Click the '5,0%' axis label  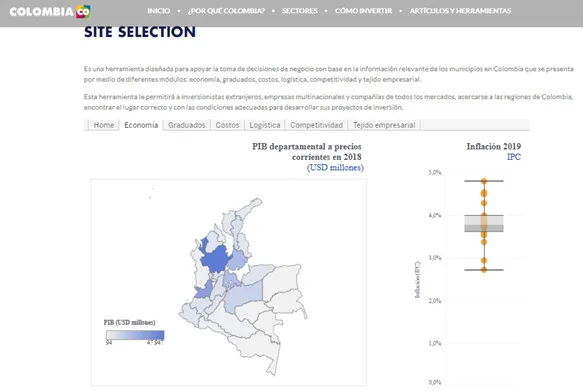click(x=435, y=172)
